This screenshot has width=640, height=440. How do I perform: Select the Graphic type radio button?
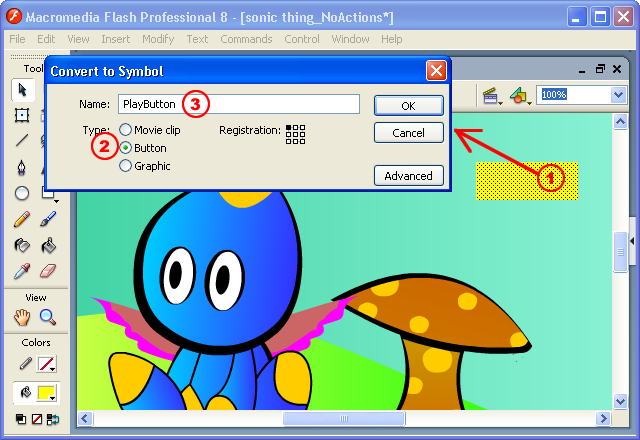coord(125,166)
